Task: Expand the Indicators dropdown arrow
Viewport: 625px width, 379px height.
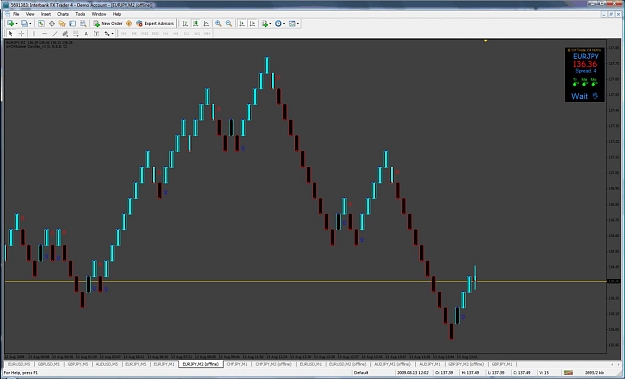Action: [270, 24]
